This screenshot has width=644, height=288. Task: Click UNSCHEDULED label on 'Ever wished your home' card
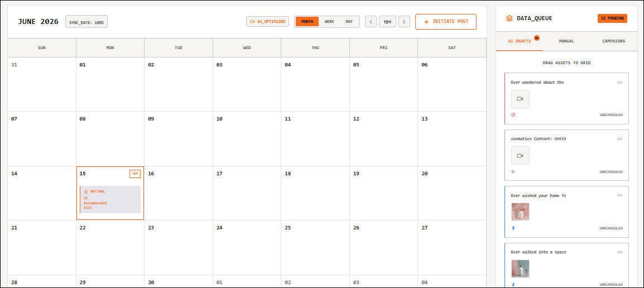611,228
